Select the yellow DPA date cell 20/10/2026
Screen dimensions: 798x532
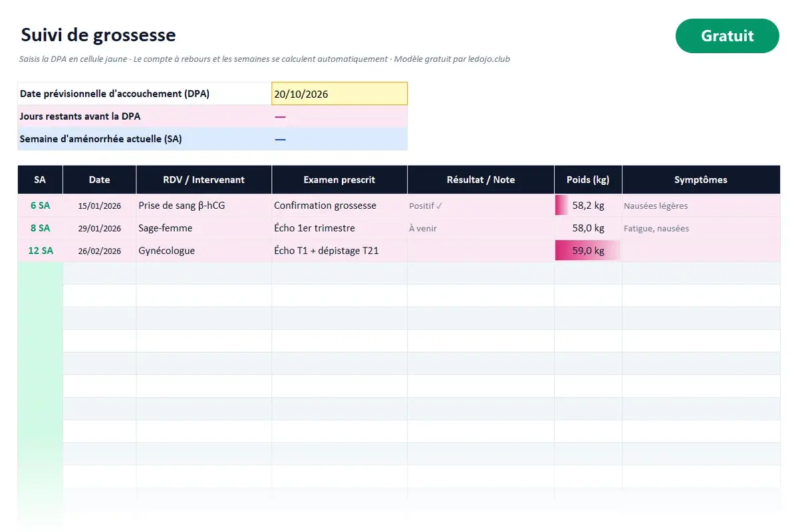339,94
